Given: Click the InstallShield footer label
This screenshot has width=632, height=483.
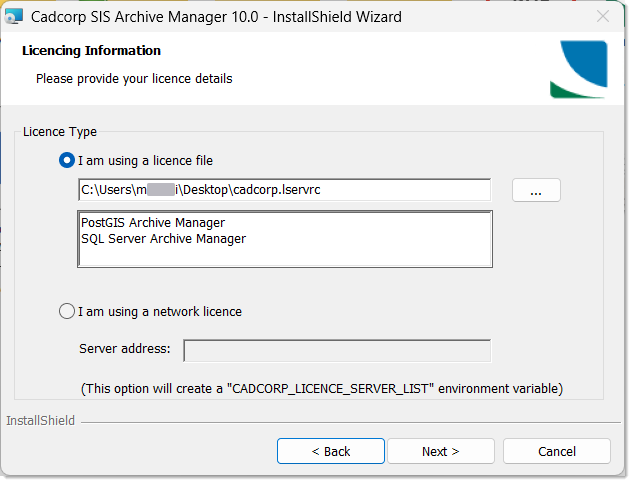Looking at the screenshot, I should 40,421.
